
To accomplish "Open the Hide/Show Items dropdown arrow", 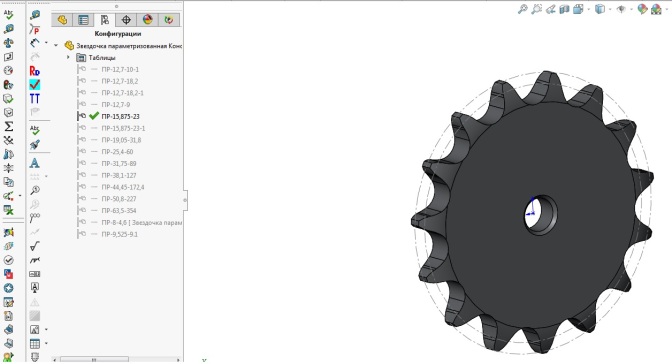I will [x=631, y=9].
